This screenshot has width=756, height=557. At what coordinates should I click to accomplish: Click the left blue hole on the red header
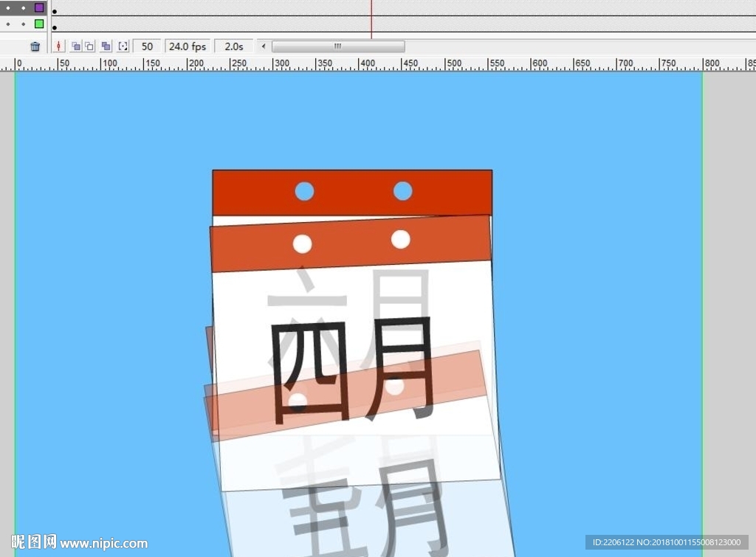(x=304, y=191)
